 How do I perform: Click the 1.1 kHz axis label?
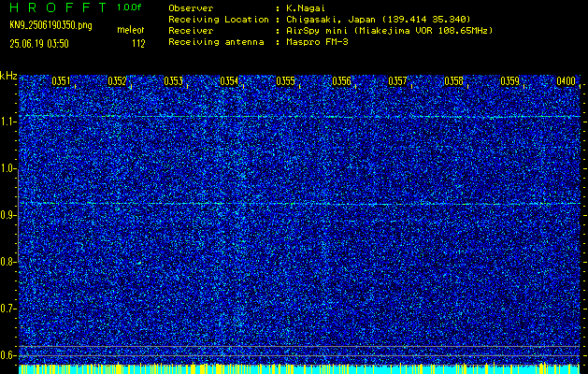point(7,122)
